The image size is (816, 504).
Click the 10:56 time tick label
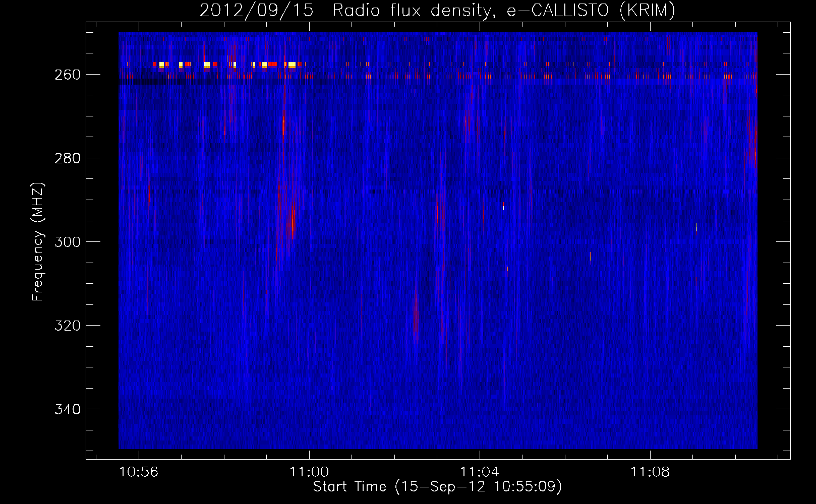(x=139, y=472)
